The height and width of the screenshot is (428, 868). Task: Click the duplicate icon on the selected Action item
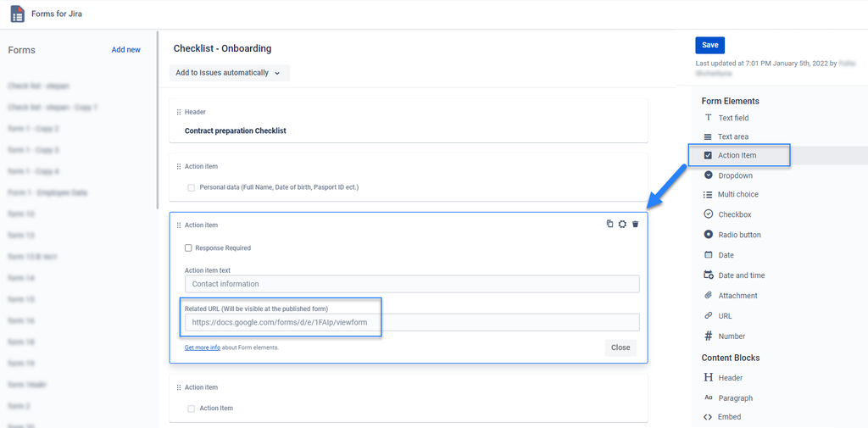click(609, 224)
